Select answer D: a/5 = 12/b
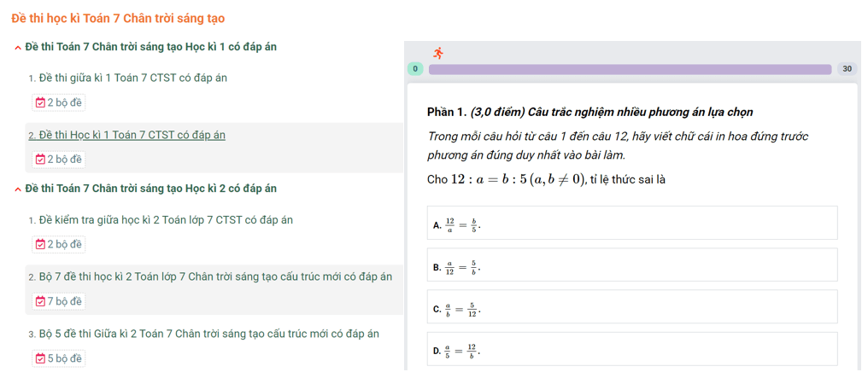Screen dimensions: 868x378 click(x=632, y=349)
